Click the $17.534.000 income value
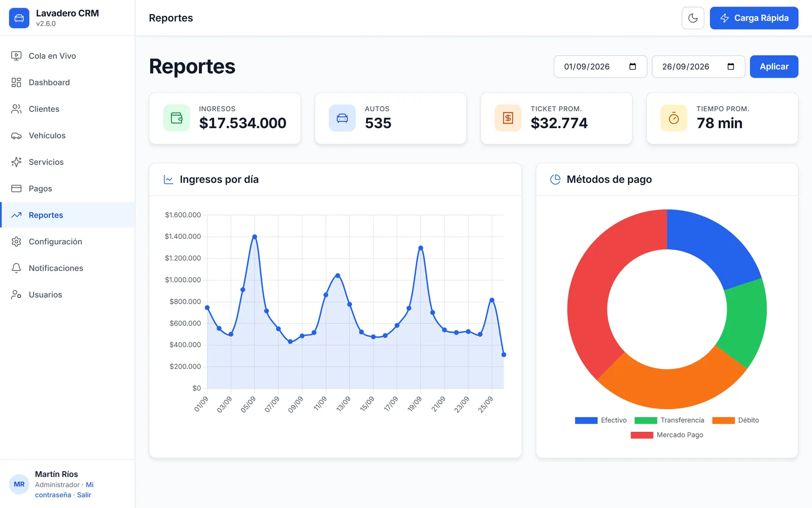This screenshot has width=812, height=508. (243, 123)
